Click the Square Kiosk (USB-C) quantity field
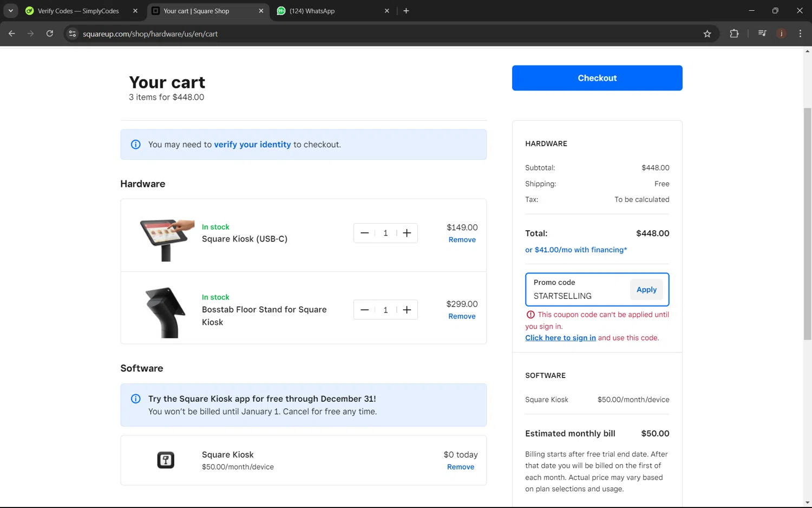The height and width of the screenshot is (508, 812). coord(385,233)
